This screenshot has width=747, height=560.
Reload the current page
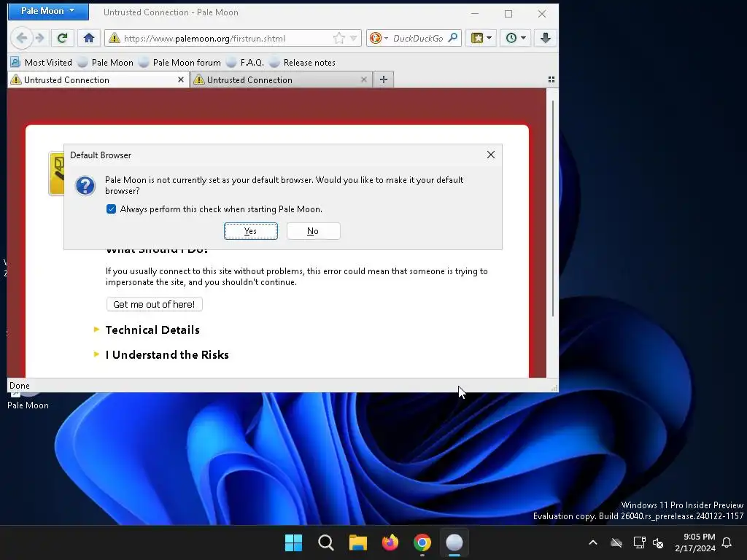click(63, 38)
